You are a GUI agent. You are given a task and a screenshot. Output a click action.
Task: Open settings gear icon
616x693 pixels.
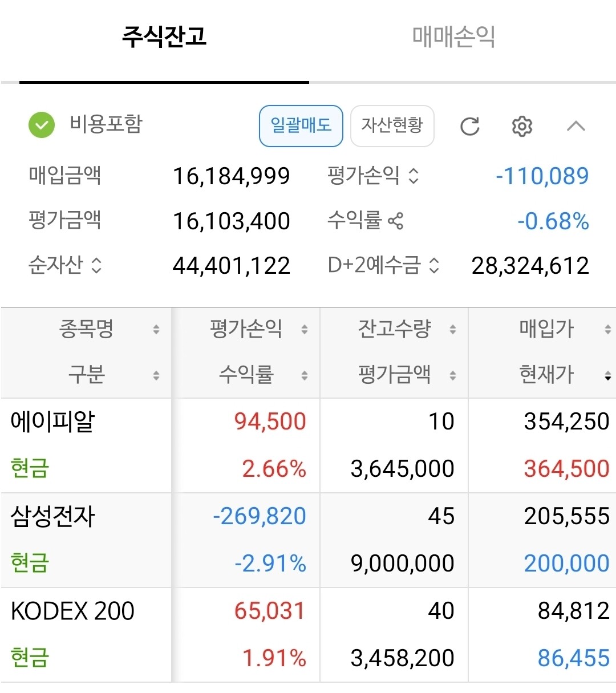[x=522, y=126]
